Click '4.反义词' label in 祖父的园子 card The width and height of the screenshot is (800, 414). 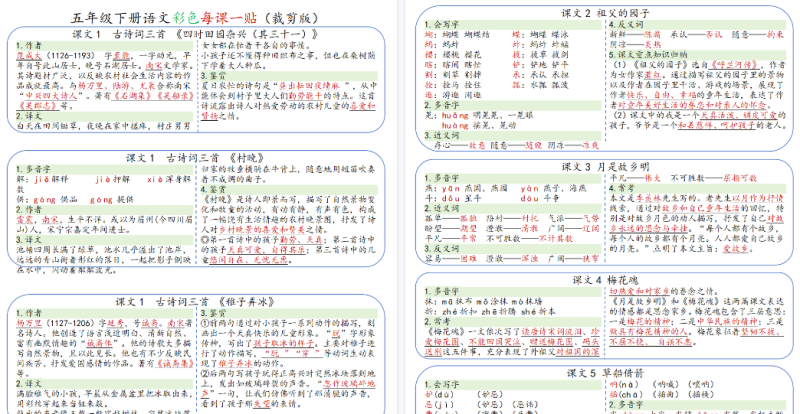pos(626,25)
